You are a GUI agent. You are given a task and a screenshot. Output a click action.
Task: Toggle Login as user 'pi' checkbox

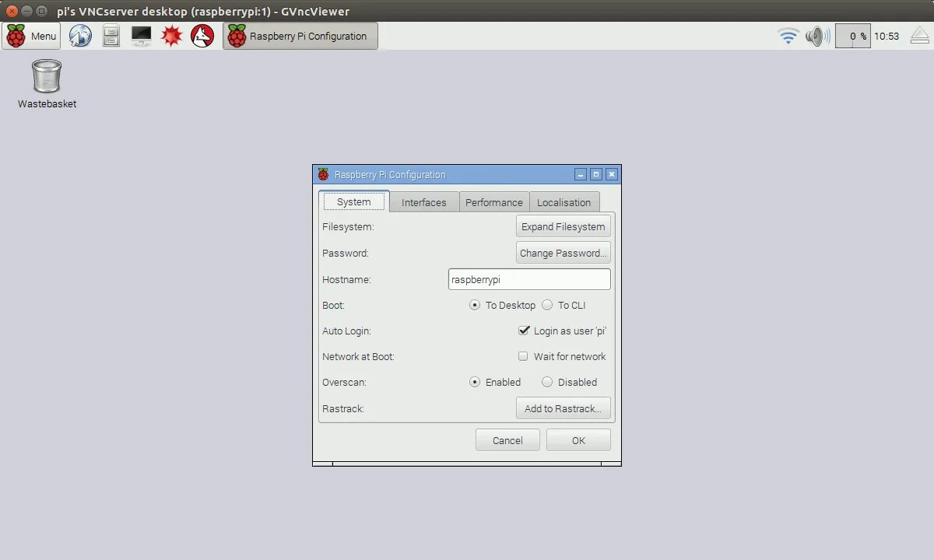562,331
